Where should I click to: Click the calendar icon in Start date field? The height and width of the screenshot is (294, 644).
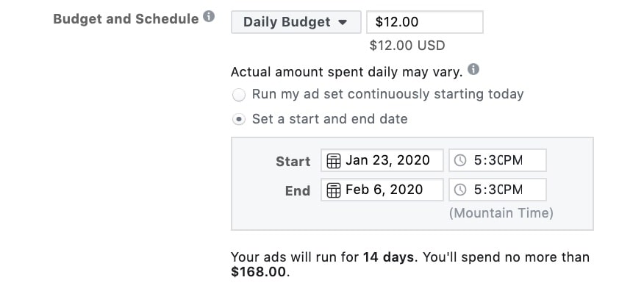[333, 161]
